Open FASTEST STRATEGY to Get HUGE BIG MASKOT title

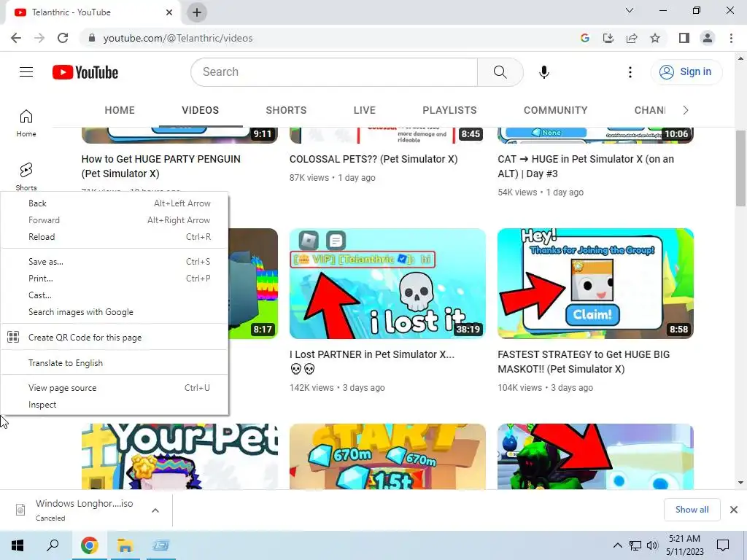point(584,362)
